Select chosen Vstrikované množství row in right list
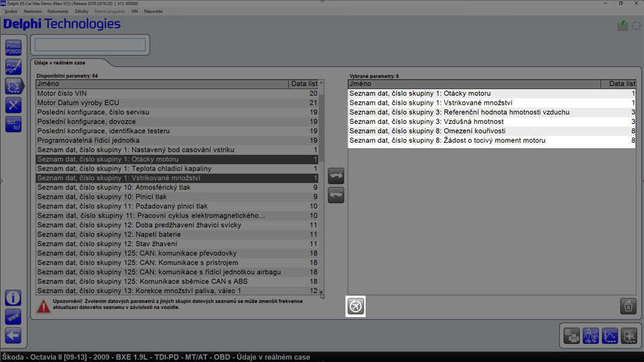Viewport: 644px width, 362px height. pos(492,103)
